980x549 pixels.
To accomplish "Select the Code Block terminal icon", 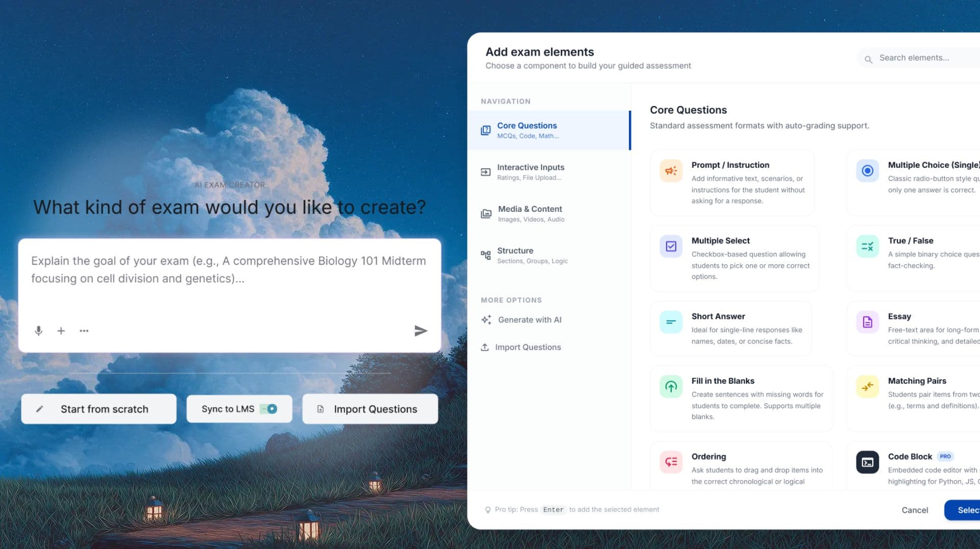I will 867,462.
